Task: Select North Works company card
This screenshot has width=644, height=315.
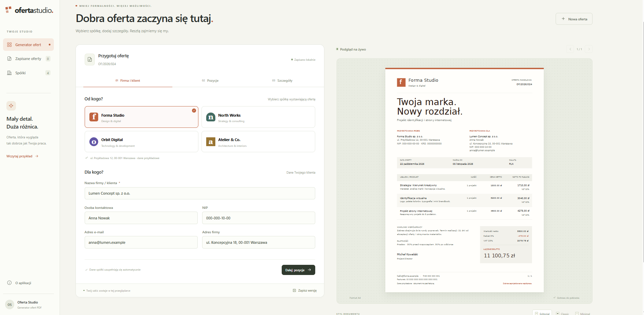Action: [x=258, y=117]
